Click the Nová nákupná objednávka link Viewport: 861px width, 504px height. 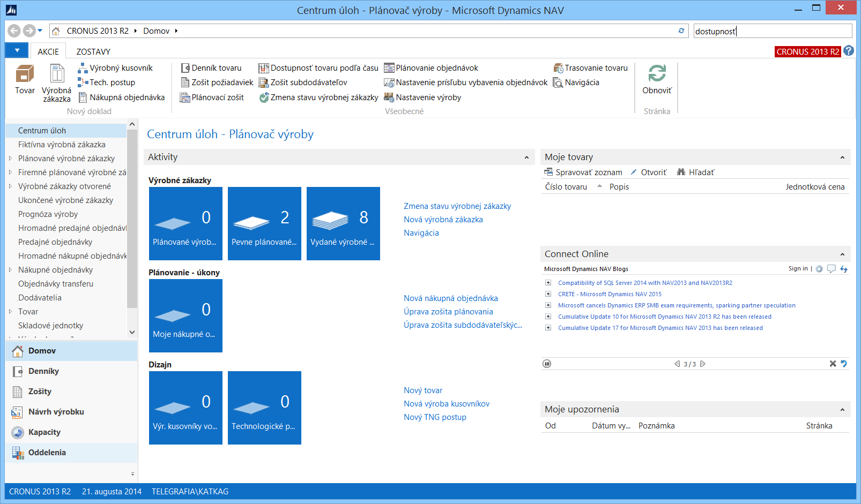[x=451, y=298]
